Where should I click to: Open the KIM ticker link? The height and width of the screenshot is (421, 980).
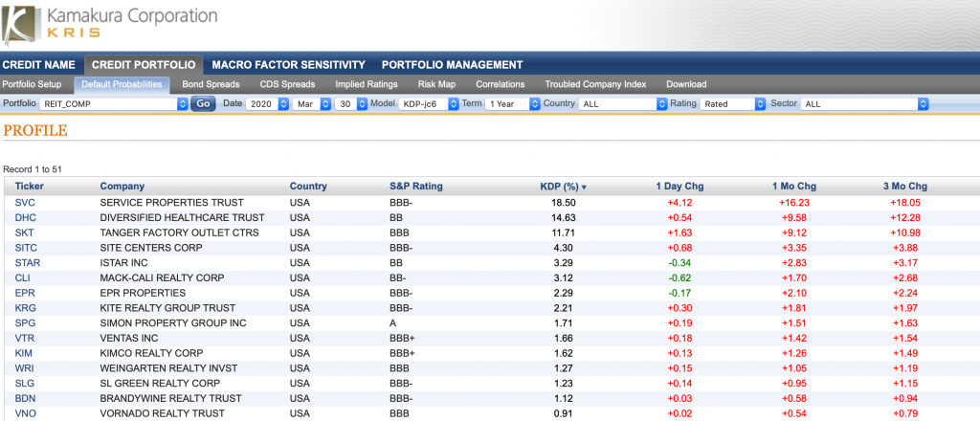point(24,353)
